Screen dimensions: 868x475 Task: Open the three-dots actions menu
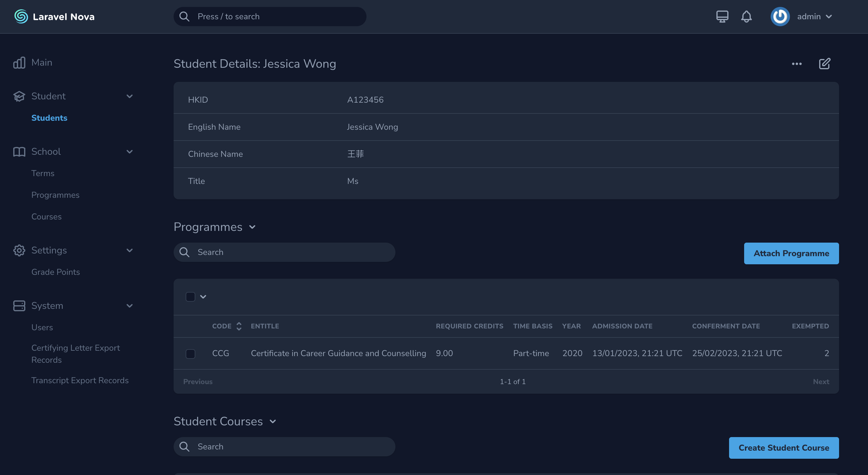coord(797,64)
